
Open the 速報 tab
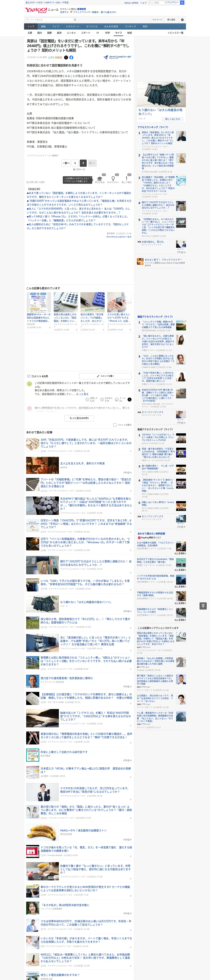tap(43, 27)
